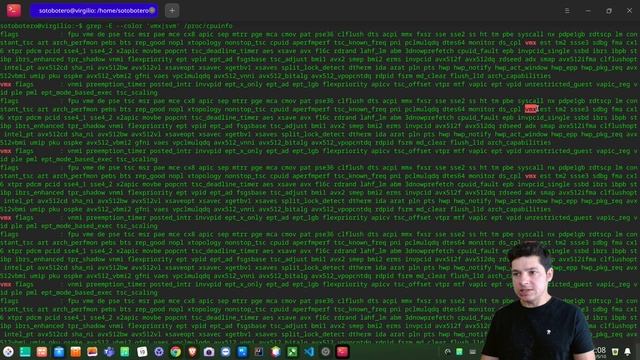Open the gray settings gear taskbar icon

(325, 352)
